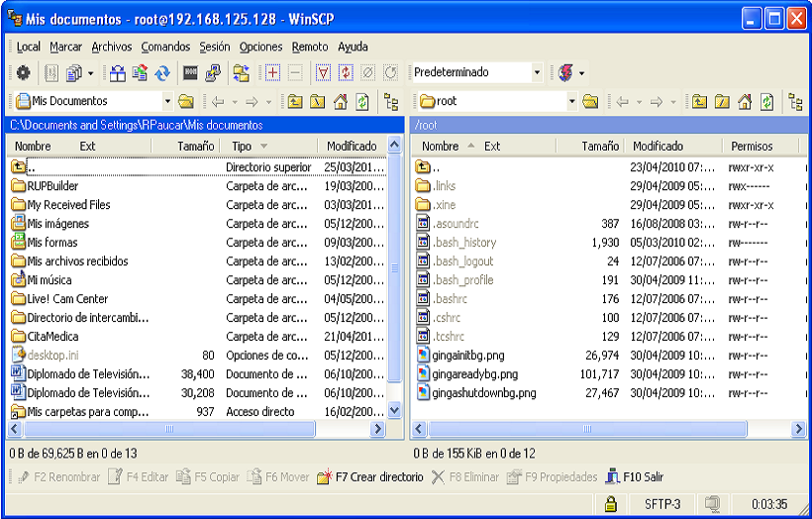Expand local forward history dropdown arrow
The height and width of the screenshot is (519, 812).
click(268, 102)
